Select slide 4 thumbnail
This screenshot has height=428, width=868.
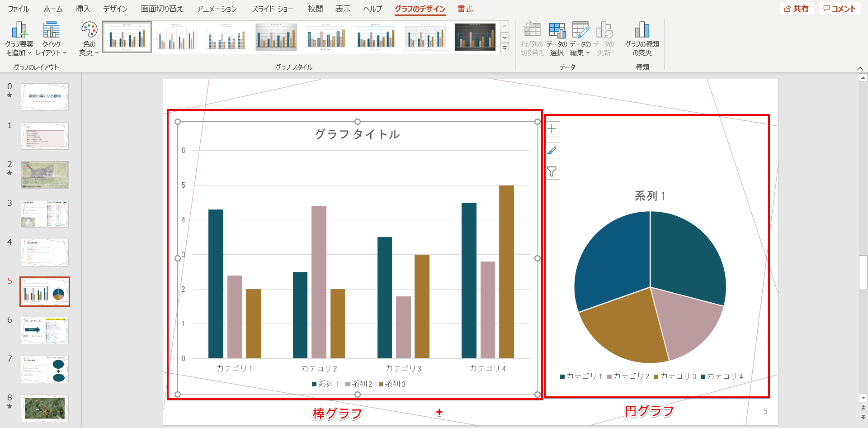coord(45,252)
